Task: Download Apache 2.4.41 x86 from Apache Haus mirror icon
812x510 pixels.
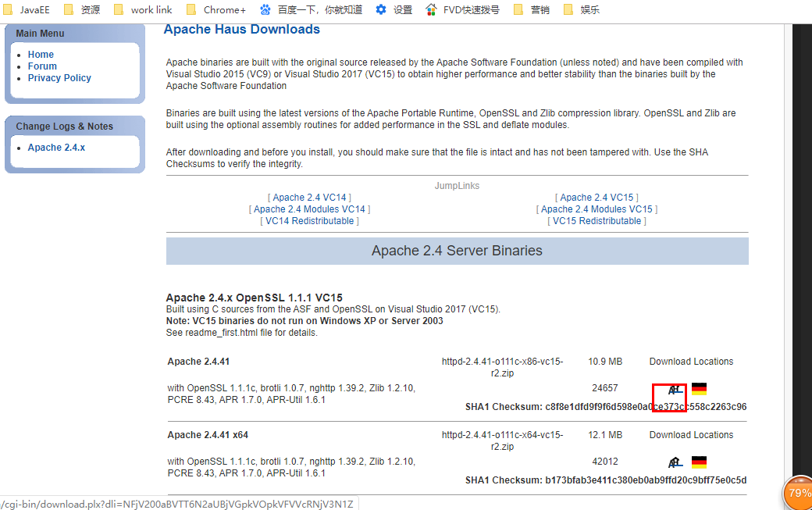Action: 675,390
